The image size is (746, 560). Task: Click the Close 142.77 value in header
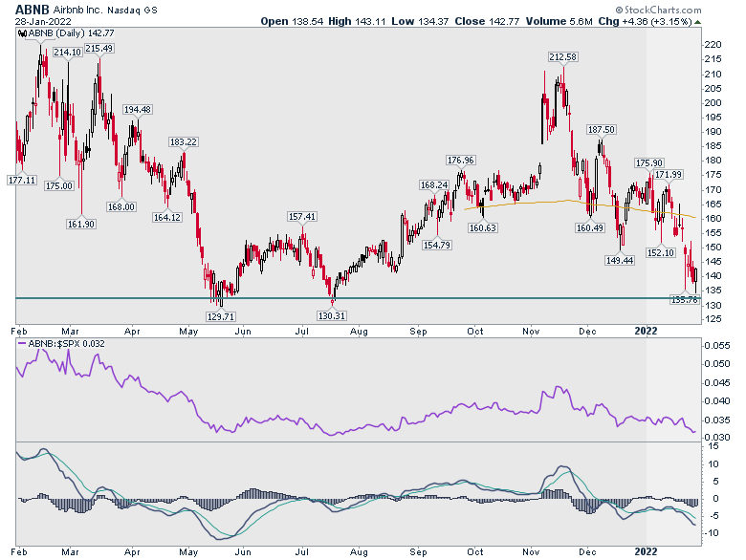click(487, 21)
